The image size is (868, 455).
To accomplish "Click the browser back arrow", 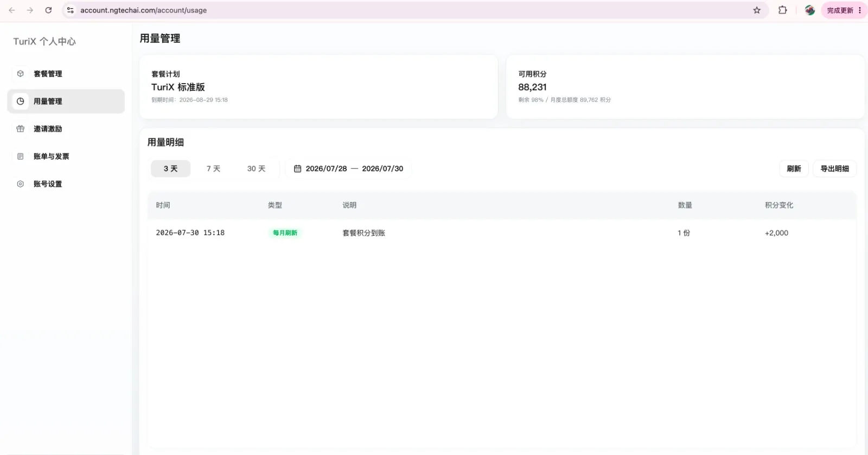I will [x=12, y=10].
